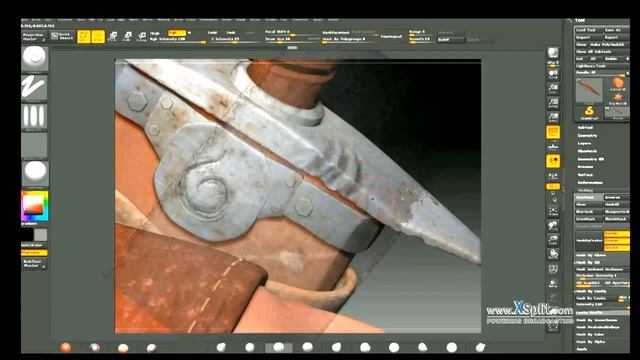Click Inverse mask button

[617, 197]
